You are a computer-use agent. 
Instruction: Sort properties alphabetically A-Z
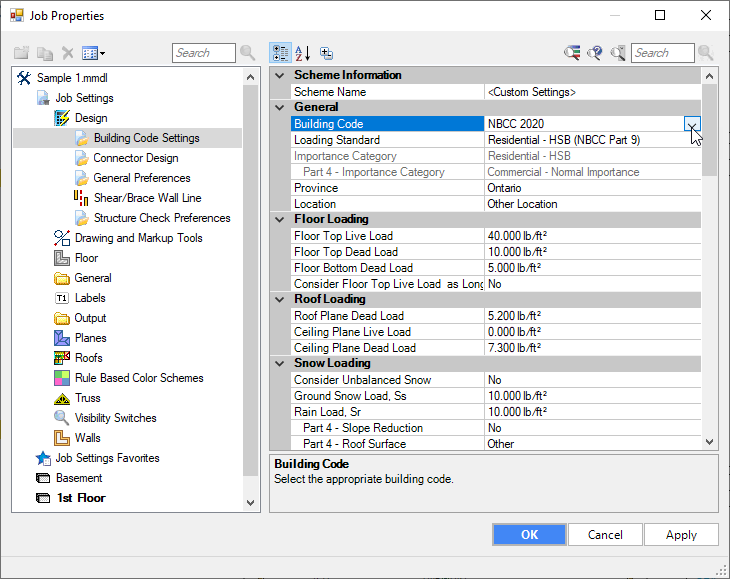(302, 53)
